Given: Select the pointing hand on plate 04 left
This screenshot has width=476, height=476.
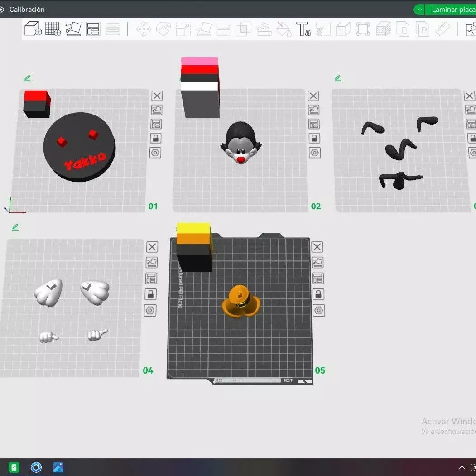Looking at the screenshot, I should click(x=48, y=337).
